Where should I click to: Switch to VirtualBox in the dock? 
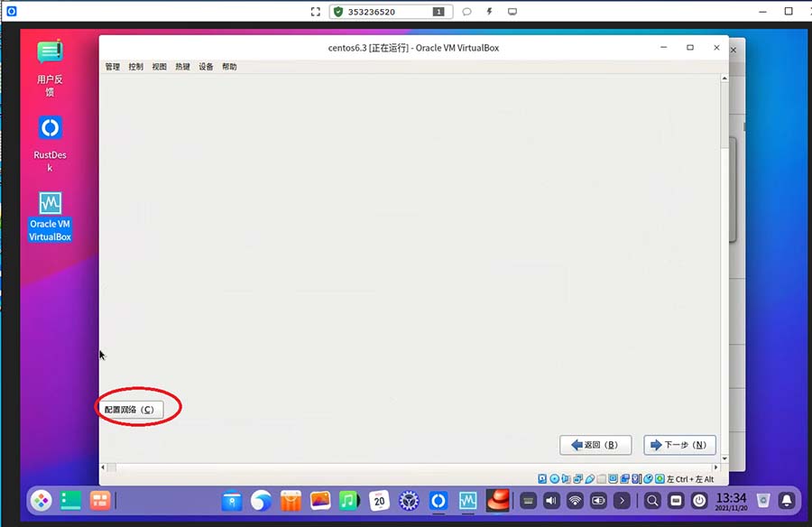pos(467,501)
